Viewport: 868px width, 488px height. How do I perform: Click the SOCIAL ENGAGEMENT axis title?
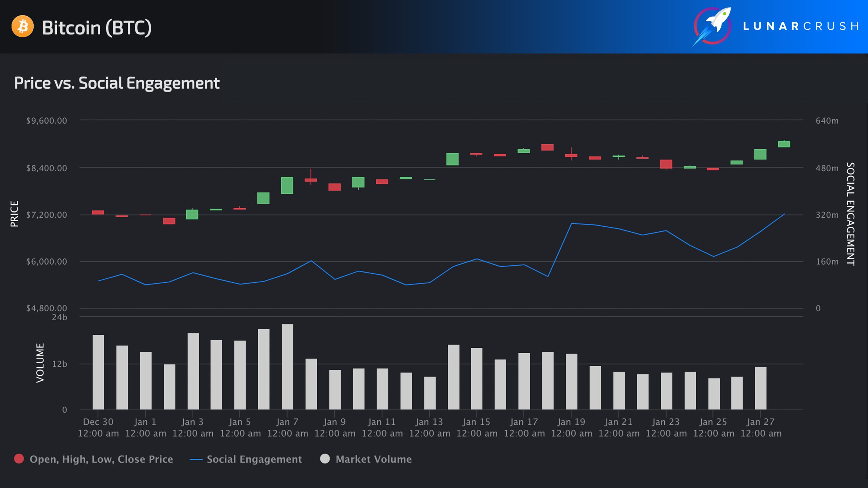click(851, 214)
